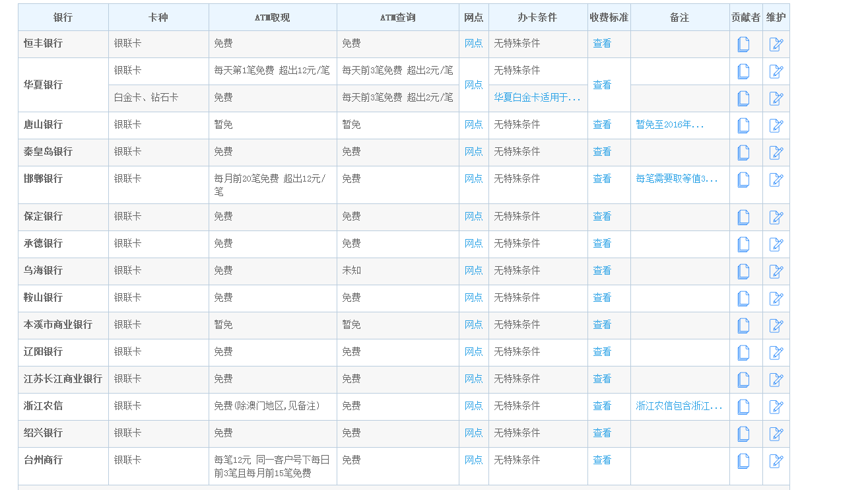Screen dimensions: 868x490
Task: Open 网点 link for 华夏银行
Action: coord(473,85)
